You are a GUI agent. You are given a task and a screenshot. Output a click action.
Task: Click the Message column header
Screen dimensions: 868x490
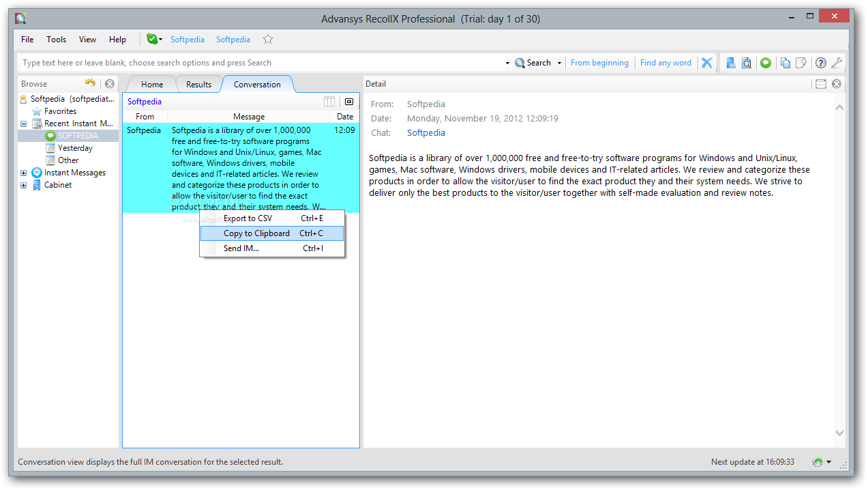coord(249,117)
